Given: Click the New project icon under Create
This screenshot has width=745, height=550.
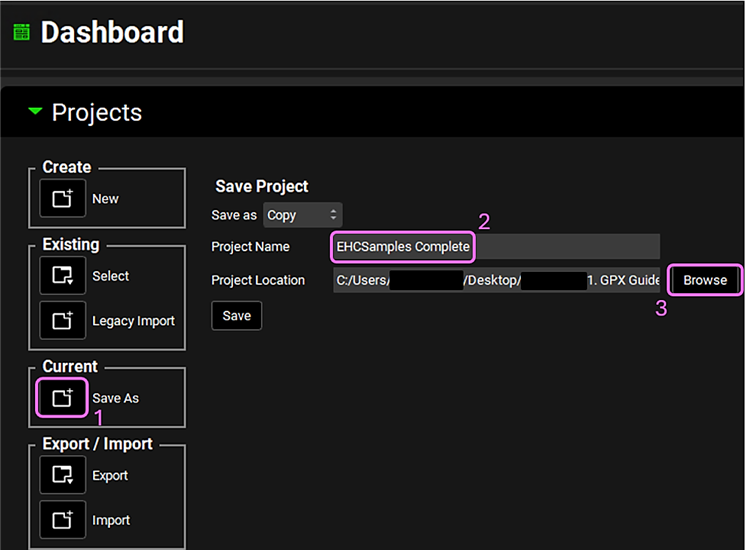Looking at the screenshot, I should coord(63,199).
